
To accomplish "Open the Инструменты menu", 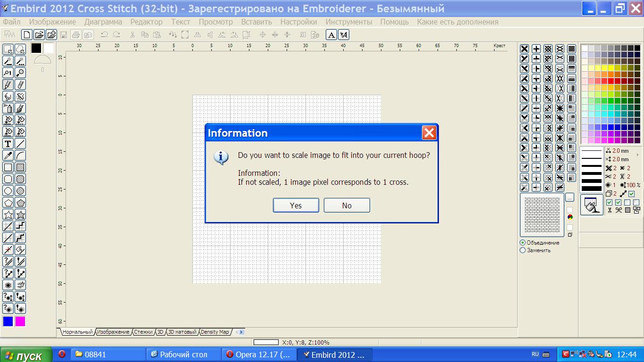I will [349, 22].
